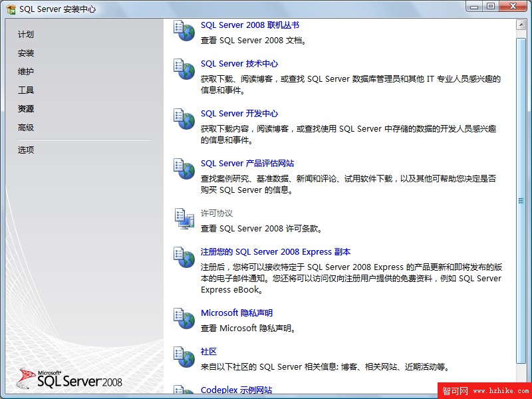Viewport: 532px width, 399px height.
Task: Open 注册您的 SQL Server 2008 Express 副本 link
Action: 275,252
